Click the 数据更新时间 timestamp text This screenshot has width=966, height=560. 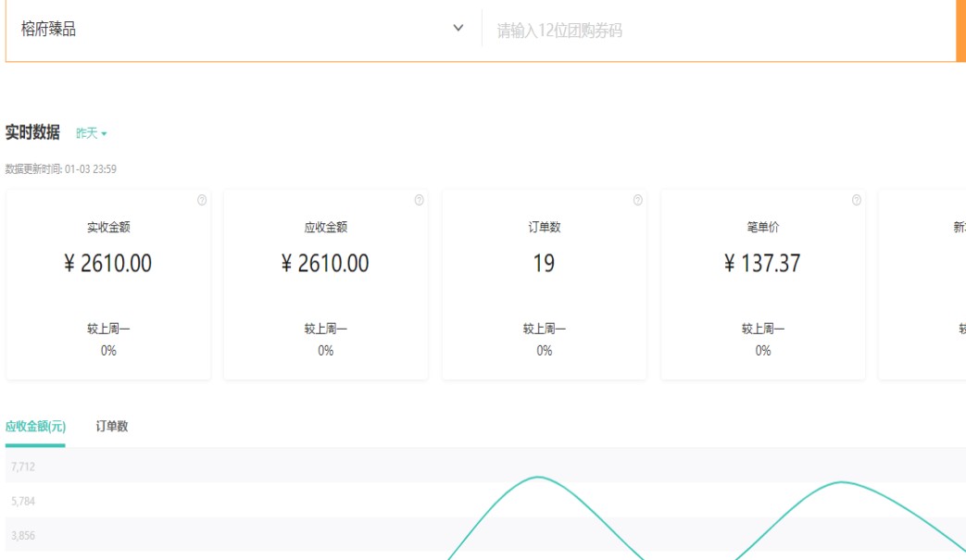(61, 169)
